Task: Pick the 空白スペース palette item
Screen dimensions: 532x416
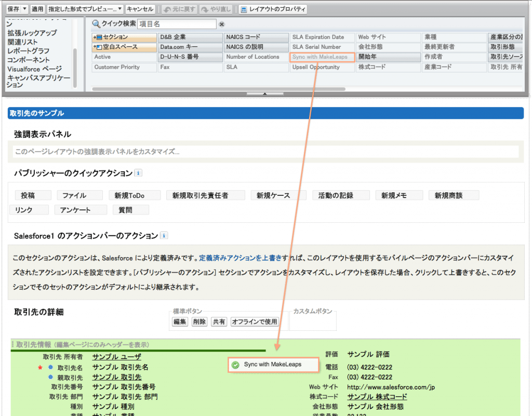Action: tap(124, 47)
